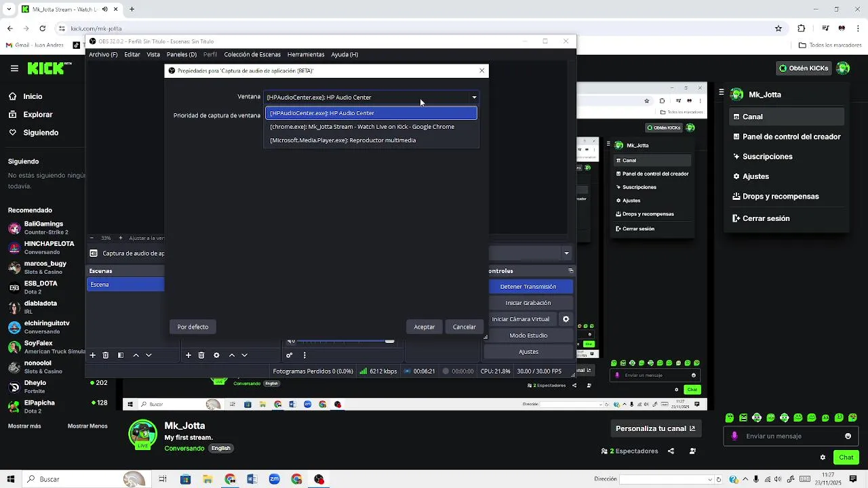Click Cancelar in the properties dialog
868x488 pixels.
pos(465,327)
